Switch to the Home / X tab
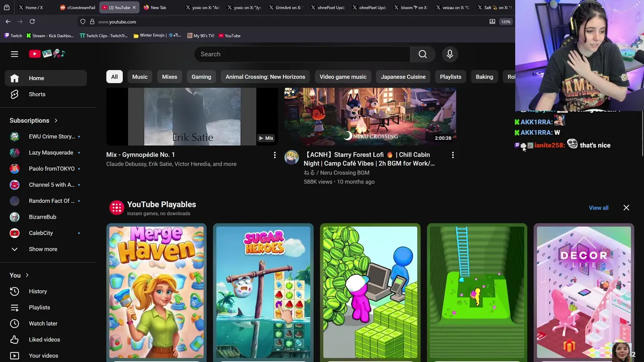The height and width of the screenshot is (362, 644). pyautogui.click(x=34, y=8)
